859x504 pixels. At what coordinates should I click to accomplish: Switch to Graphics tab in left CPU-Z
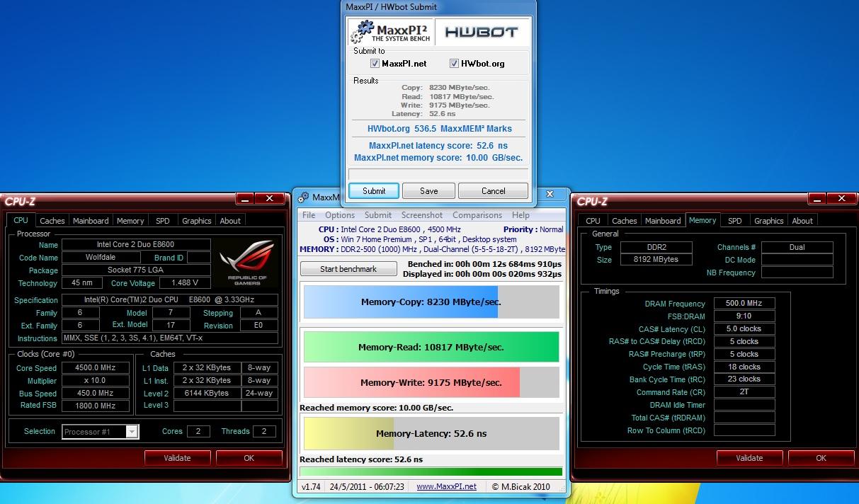pyautogui.click(x=197, y=221)
